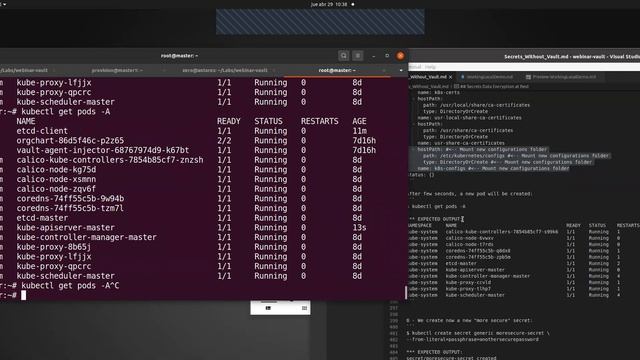Click '$ kubectl get pods -A' in VS Code

[x=437, y=206]
